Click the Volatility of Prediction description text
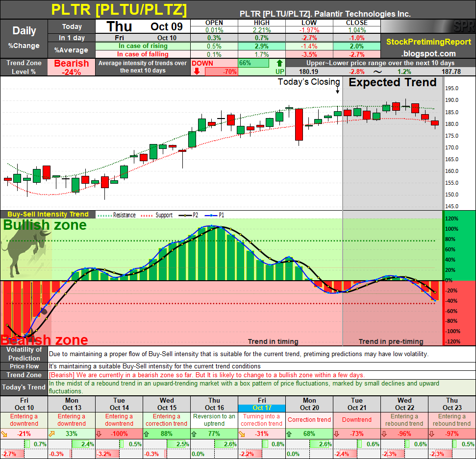Image resolution: width=476 pixels, height=459 pixels. pyautogui.click(x=239, y=354)
